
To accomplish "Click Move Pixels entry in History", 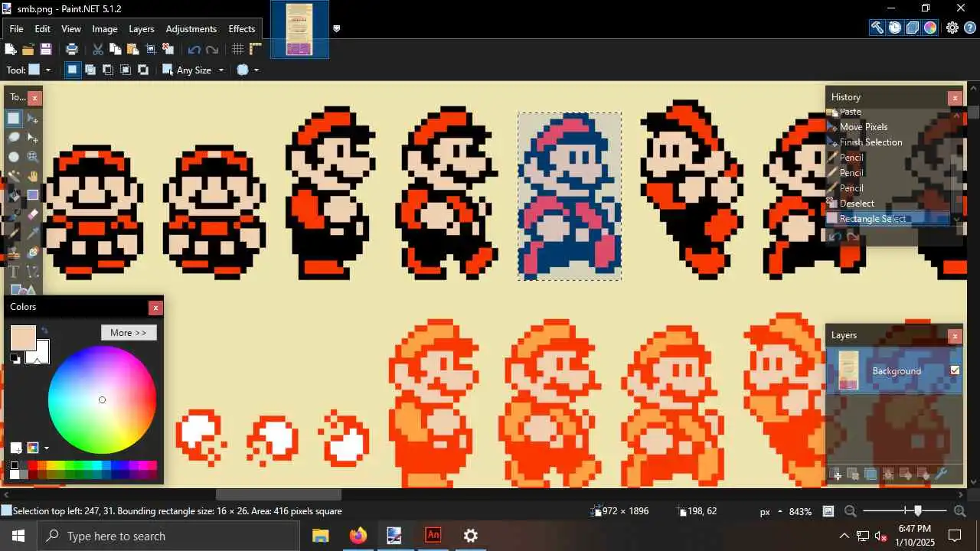I will [864, 126].
